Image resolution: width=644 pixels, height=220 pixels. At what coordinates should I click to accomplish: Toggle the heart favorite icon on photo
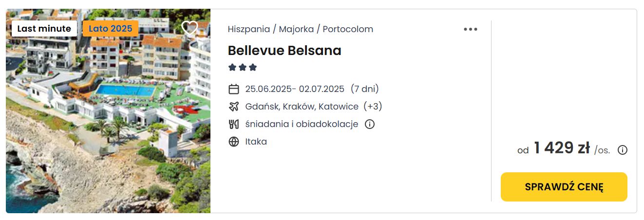pyautogui.click(x=189, y=28)
